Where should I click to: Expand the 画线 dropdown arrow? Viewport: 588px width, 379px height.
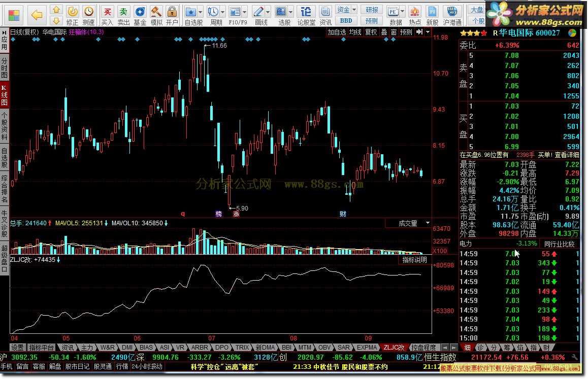point(268,12)
